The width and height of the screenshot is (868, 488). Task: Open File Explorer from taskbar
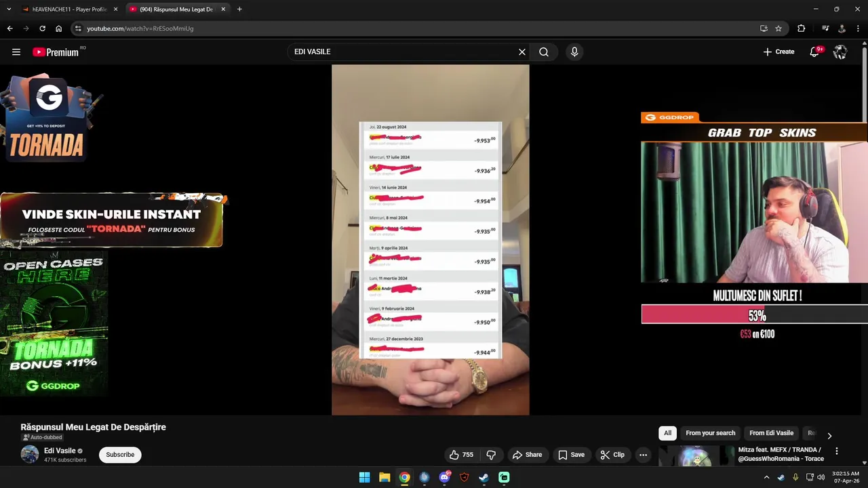coord(384,477)
